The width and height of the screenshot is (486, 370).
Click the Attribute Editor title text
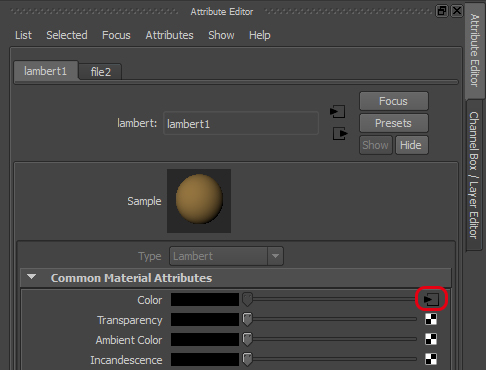click(x=222, y=12)
